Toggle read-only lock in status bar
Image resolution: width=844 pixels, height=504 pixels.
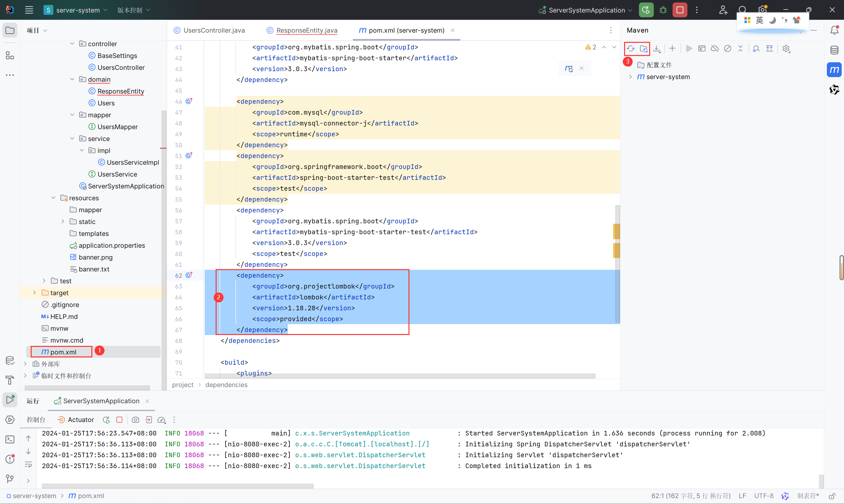click(x=832, y=496)
